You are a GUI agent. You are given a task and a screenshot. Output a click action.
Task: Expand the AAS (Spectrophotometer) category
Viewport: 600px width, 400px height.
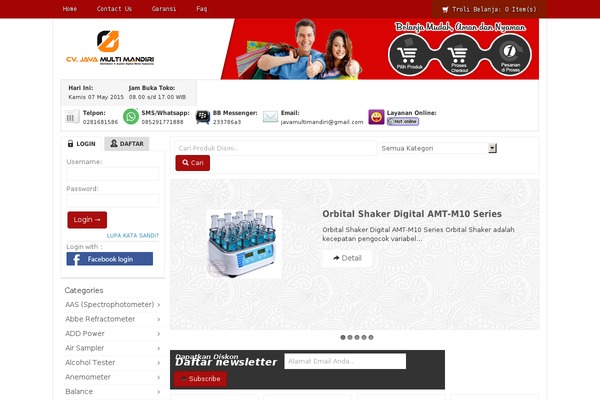coord(112,305)
